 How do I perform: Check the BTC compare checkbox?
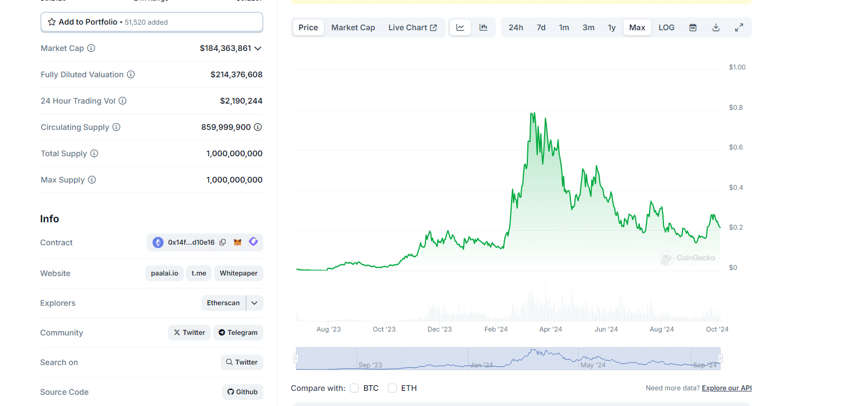pyautogui.click(x=354, y=388)
